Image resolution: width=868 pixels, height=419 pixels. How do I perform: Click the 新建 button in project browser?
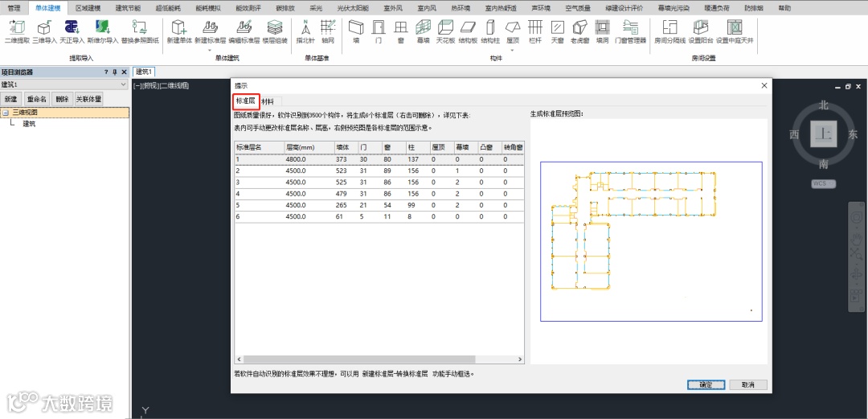(10, 99)
